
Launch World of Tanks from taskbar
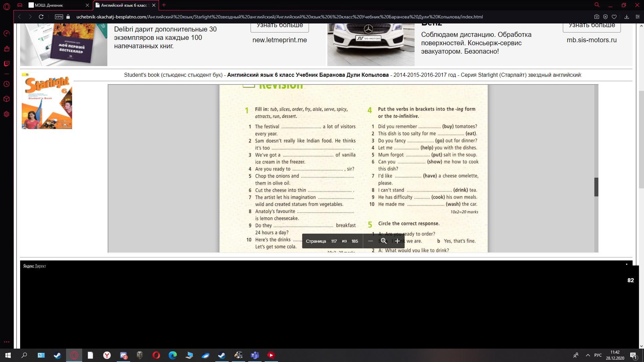(140, 355)
